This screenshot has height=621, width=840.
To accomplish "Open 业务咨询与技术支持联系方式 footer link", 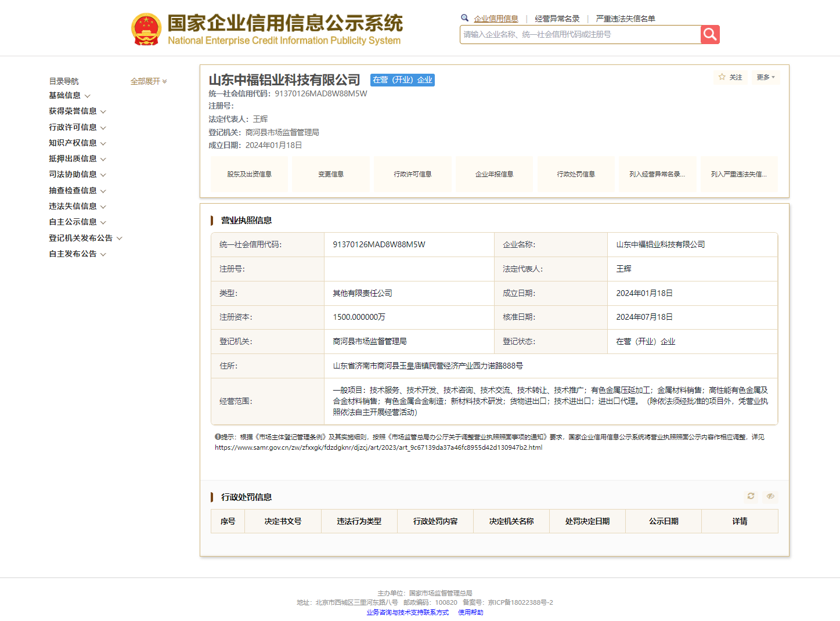I will (408, 612).
